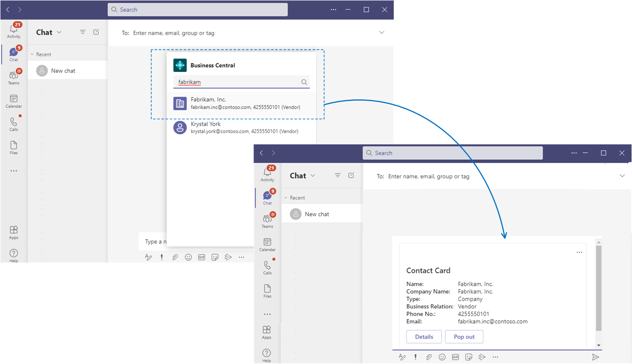Open Chat in the back window sidebar

point(14,54)
